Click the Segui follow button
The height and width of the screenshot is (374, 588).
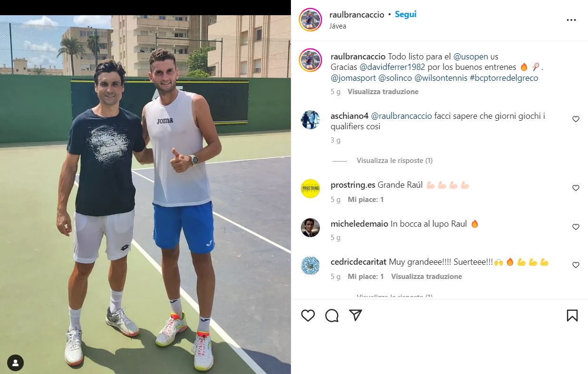coord(405,14)
